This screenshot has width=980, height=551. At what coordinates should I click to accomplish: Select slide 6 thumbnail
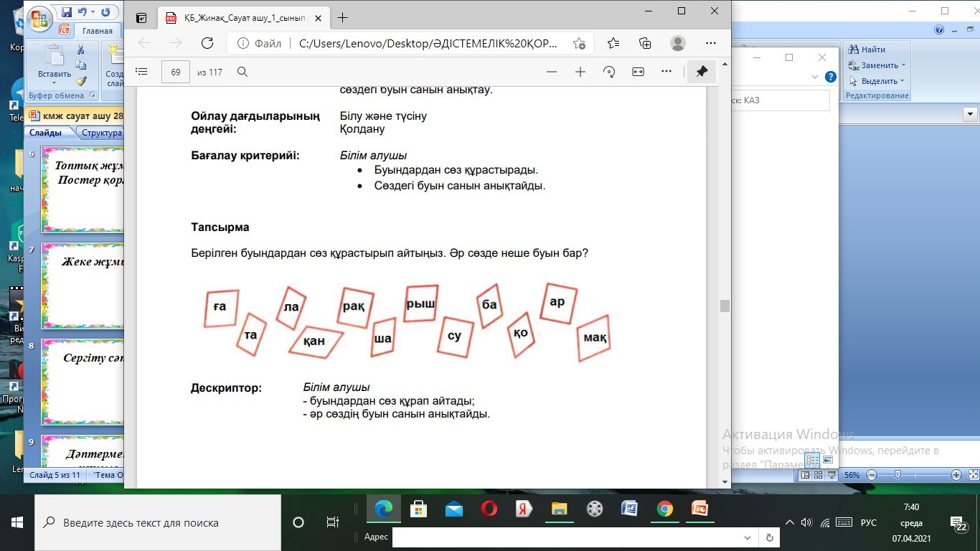pyautogui.click(x=83, y=189)
